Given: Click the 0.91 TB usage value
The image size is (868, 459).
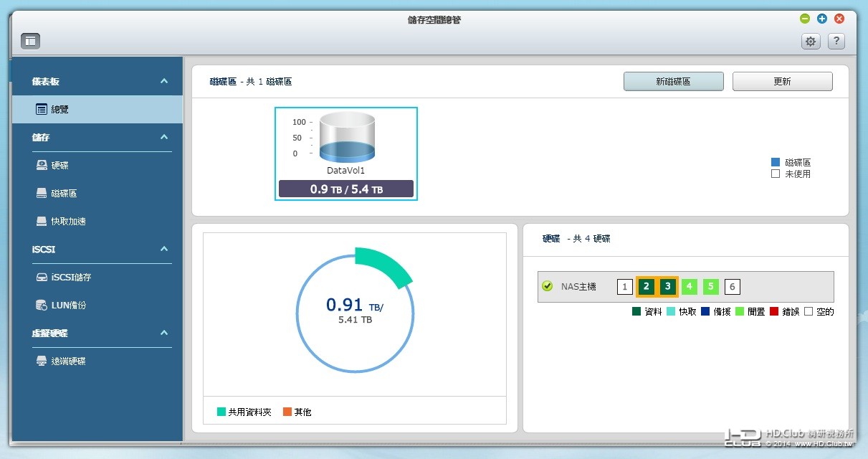Looking at the screenshot, I should click(x=355, y=305).
